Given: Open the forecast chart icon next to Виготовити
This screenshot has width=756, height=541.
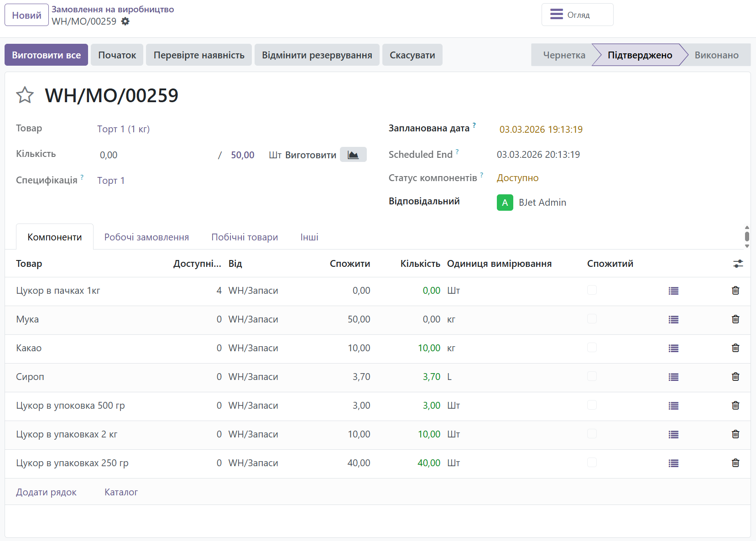Looking at the screenshot, I should pos(353,155).
